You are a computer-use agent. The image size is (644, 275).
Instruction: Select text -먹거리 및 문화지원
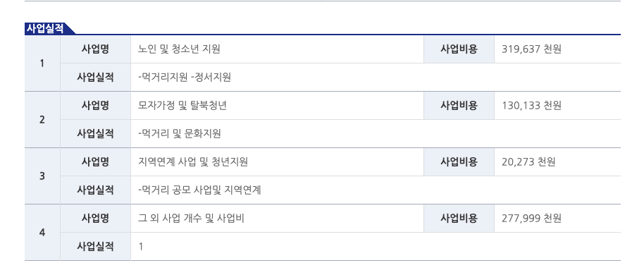[180, 133]
